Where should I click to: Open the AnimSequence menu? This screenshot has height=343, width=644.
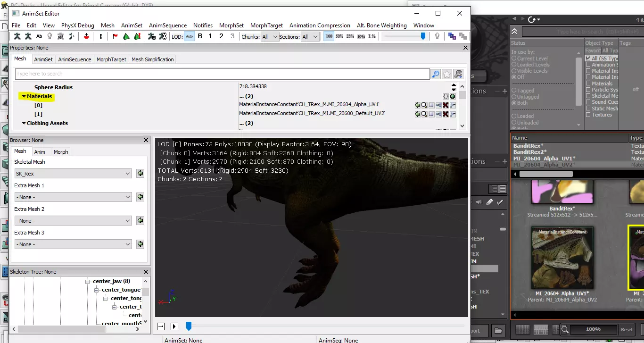[x=167, y=25]
